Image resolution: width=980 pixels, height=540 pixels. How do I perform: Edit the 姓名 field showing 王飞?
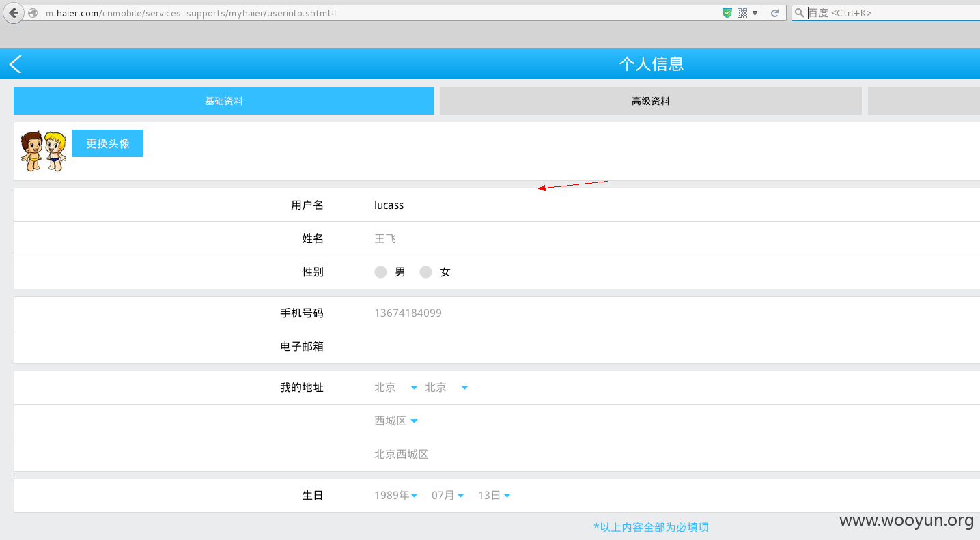click(x=385, y=238)
